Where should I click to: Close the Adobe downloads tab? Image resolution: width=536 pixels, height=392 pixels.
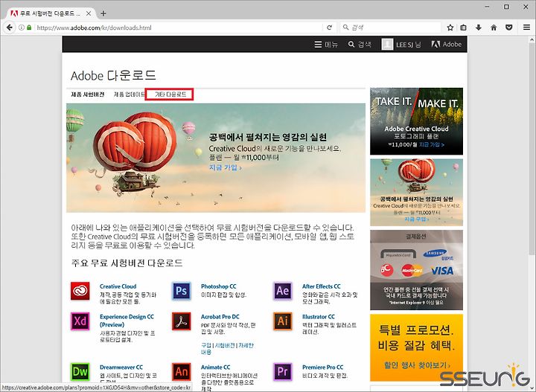point(89,13)
